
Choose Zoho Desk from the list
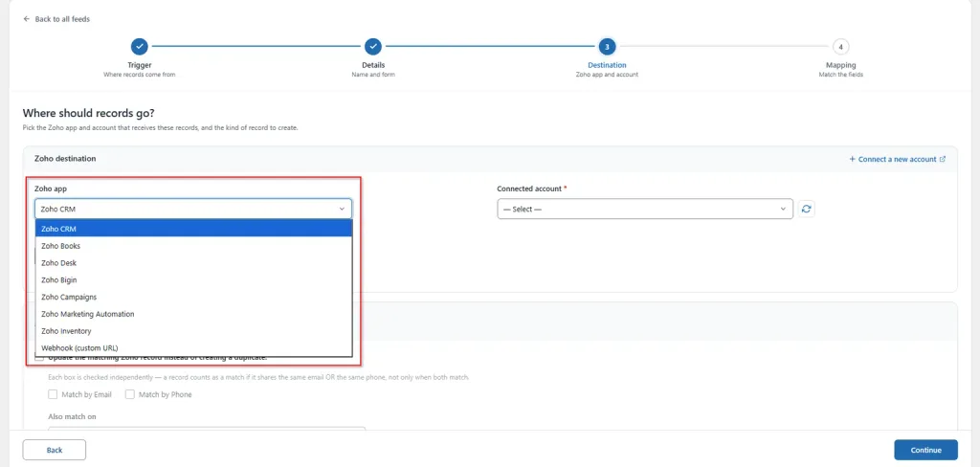pyautogui.click(x=193, y=262)
